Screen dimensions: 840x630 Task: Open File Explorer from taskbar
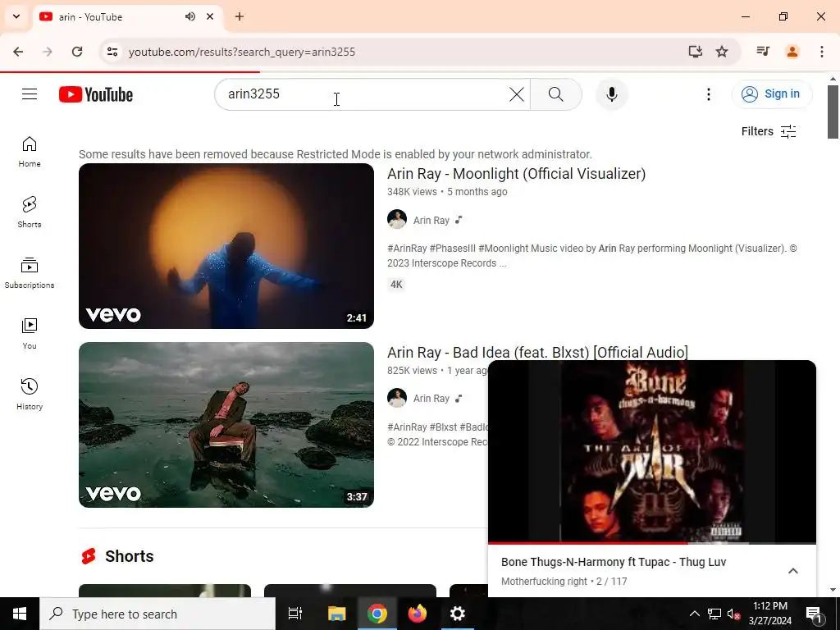tap(337, 614)
